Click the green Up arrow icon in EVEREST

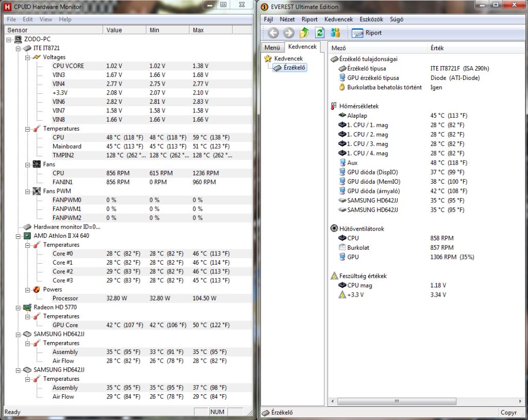click(304, 33)
